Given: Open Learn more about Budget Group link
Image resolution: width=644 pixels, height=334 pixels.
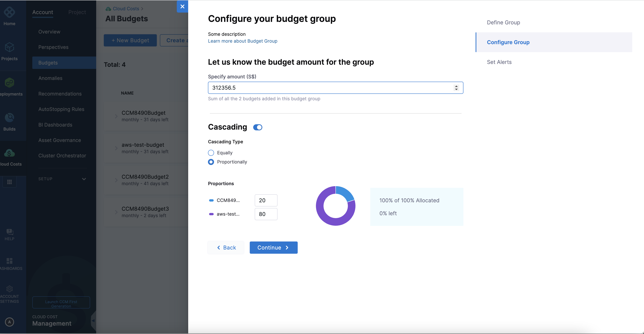Looking at the screenshot, I should coord(243,41).
